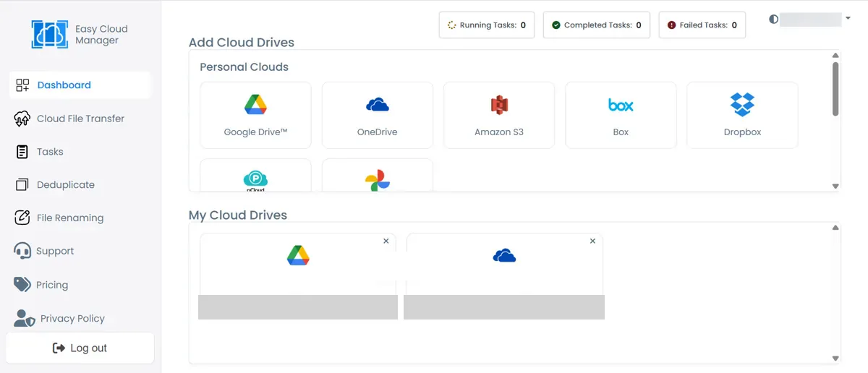
Task: Remove the OneDrive card with its X
Action: [x=592, y=241]
